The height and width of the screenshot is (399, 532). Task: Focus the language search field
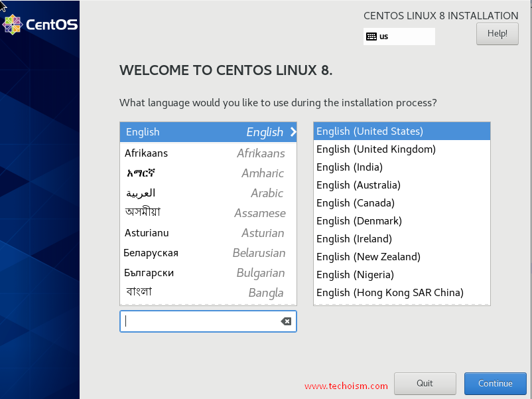pos(208,321)
